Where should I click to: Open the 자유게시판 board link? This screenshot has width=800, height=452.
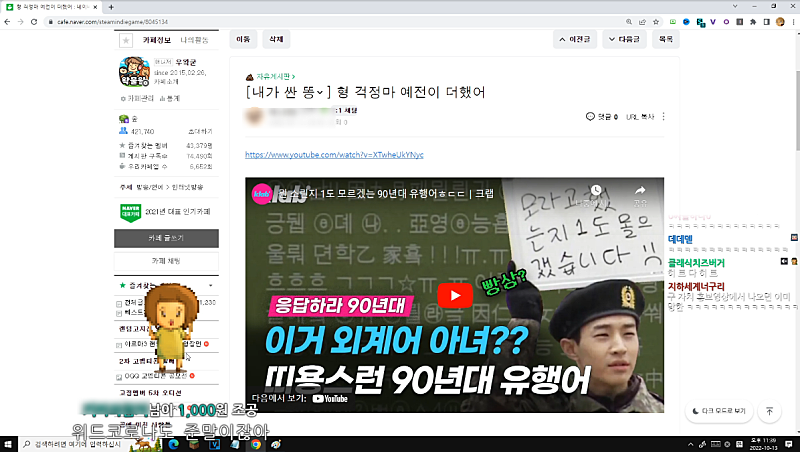(276, 77)
